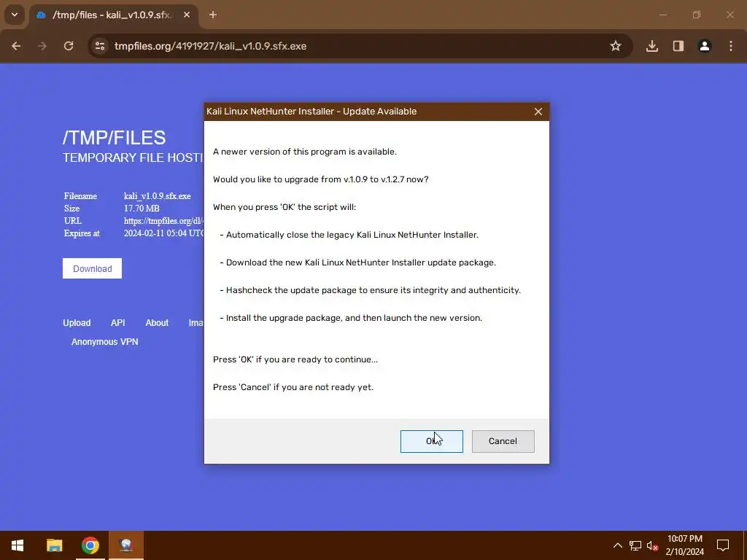Viewport: 747px width, 560px height.
Task: Open the muted volume tray icon
Action: point(652,545)
